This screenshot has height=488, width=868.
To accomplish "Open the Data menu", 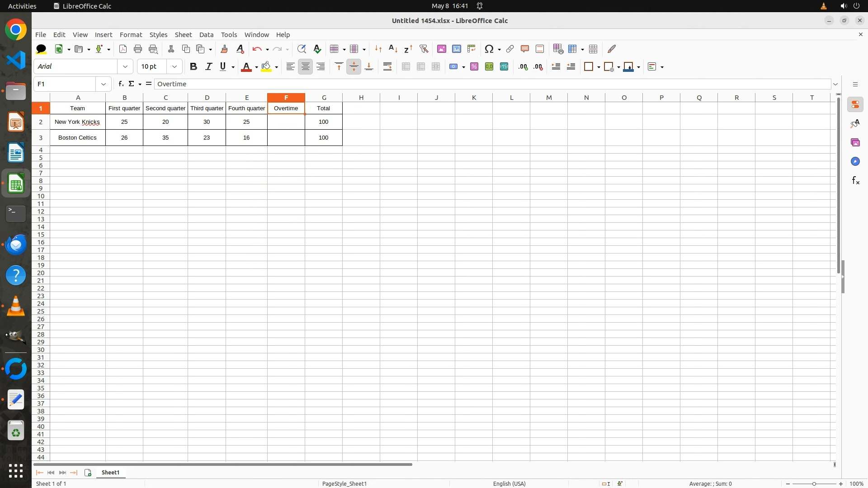I will click(x=206, y=35).
